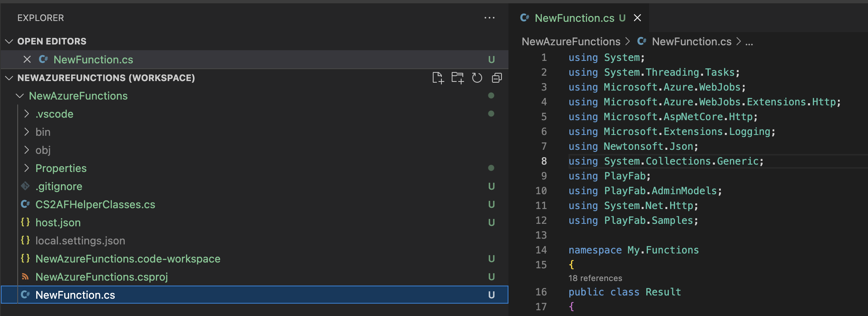This screenshot has width=868, height=316.
Task: Open NewAzureFunctions.csproj file
Action: pyautogui.click(x=102, y=277)
